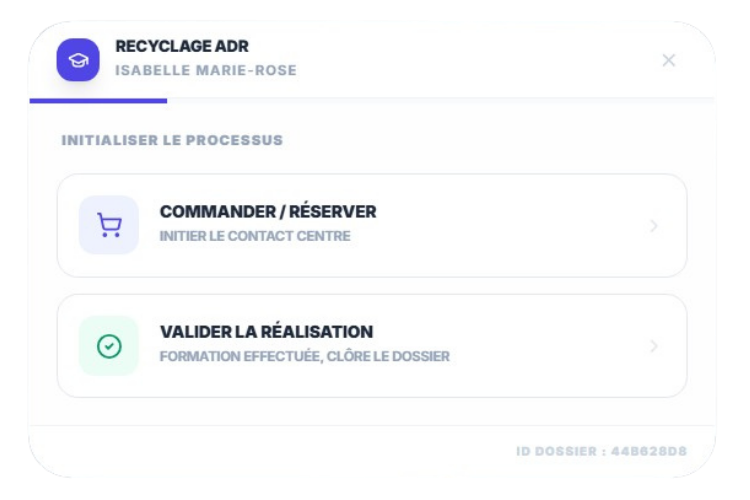Screen dimensions: 750x500
Task: Click the green checkmark circle icon
Action: (109, 346)
